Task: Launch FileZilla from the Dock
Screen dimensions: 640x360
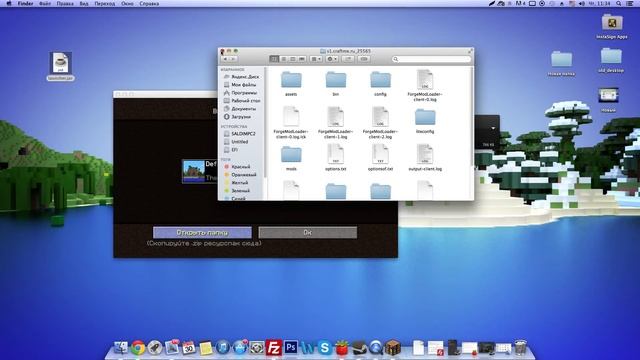Action: pos(273,348)
